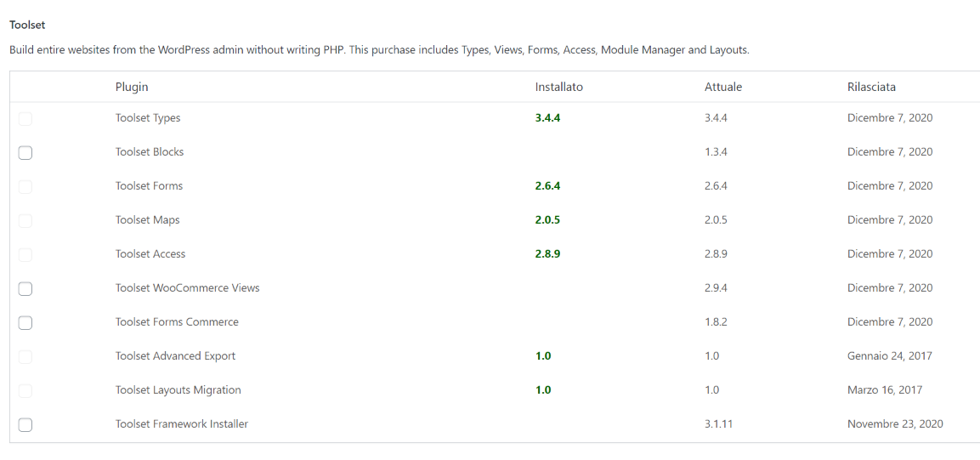Select the Toolset Forms Commerce checkbox
Viewport: 980px width, 460px height.
[25, 322]
